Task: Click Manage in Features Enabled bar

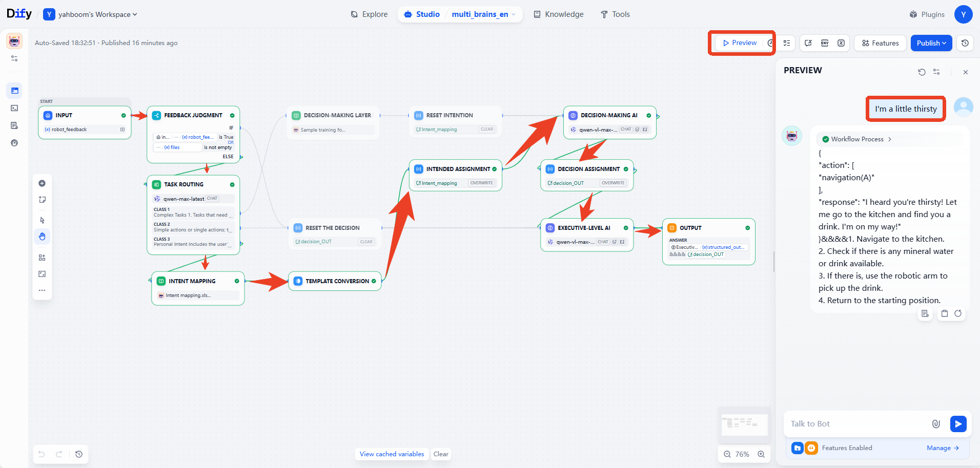Action: pyautogui.click(x=943, y=448)
